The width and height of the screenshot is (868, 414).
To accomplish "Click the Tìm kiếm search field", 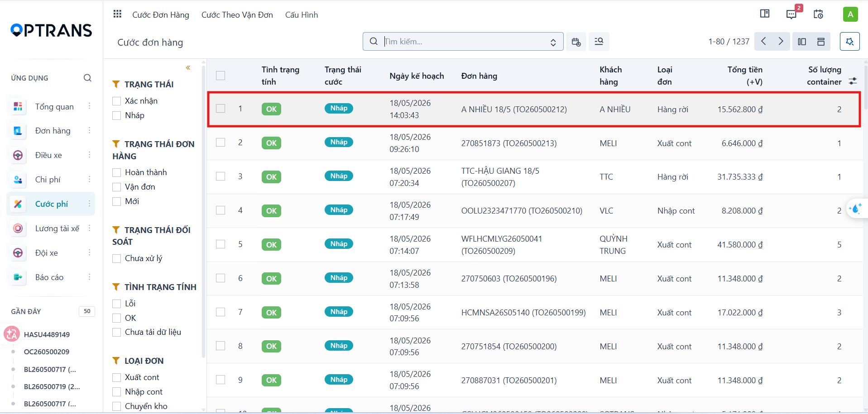I will tap(464, 41).
